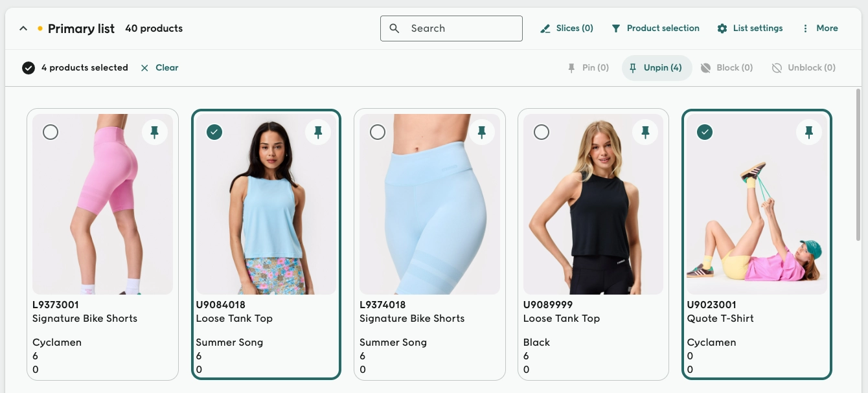Select the Black Loose Tank Top checkbox
The image size is (868, 393).
click(x=542, y=132)
